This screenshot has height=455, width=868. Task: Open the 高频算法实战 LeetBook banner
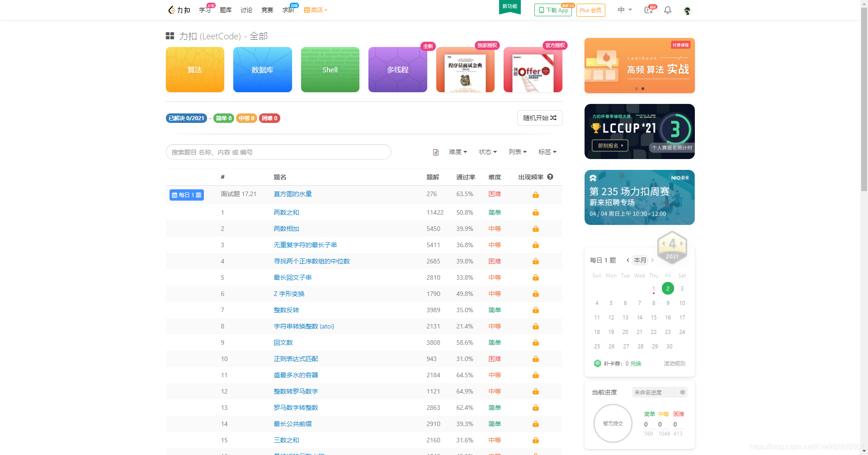tap(640, 66)
